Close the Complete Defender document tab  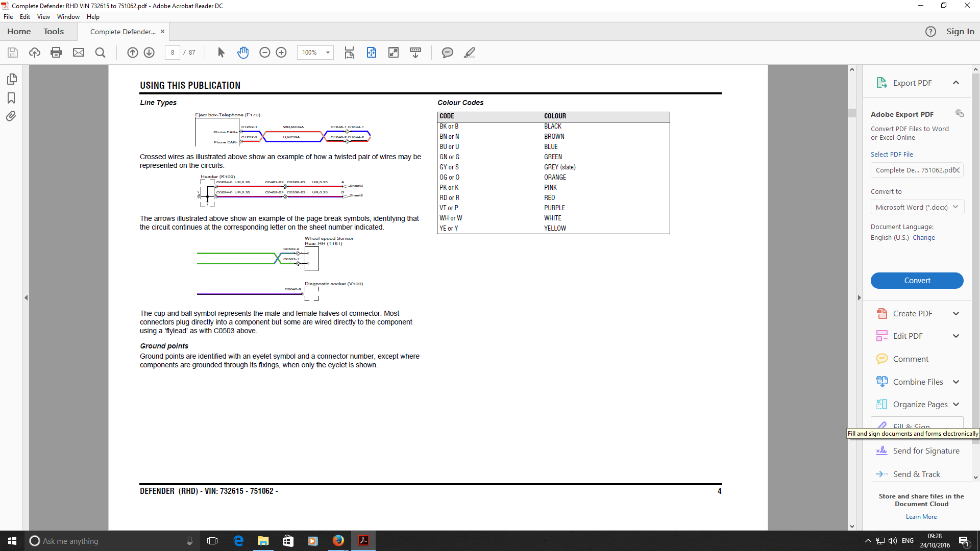pyautogui.click(x=163, y=32)
